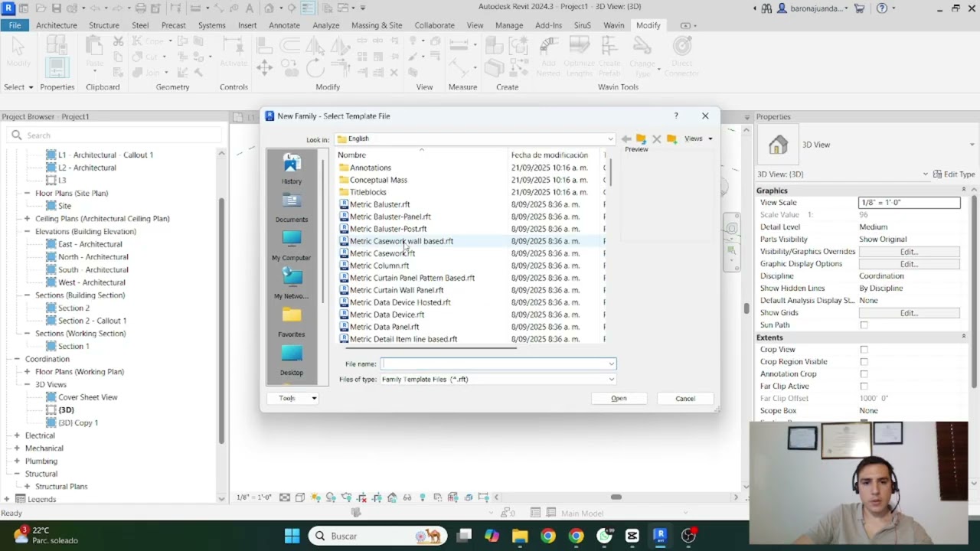Open the Tools dropdown in dialog

pyautogui.click(x=292, y=398)
